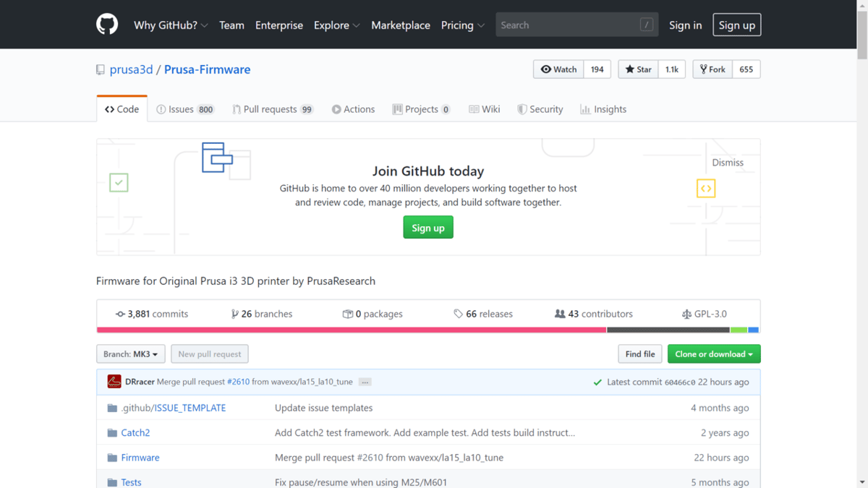Click the GitHub search input field
This screenshot has height=488, width=868.
point(577,25)
